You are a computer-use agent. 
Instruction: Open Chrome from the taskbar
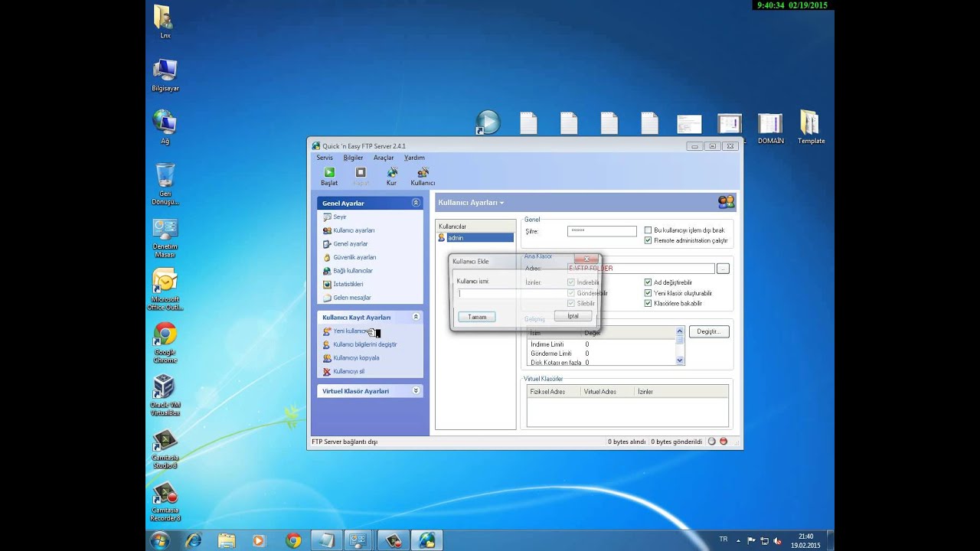(293, 540)
